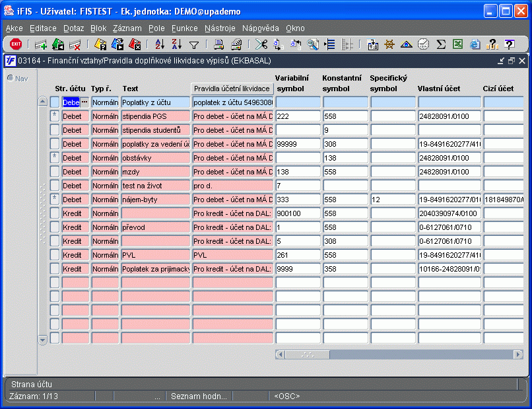Export to Excel using green X icon

point(457,44)
